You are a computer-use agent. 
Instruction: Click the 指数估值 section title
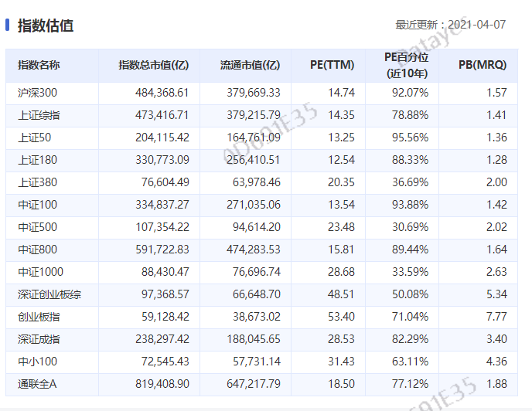(45, 25)
